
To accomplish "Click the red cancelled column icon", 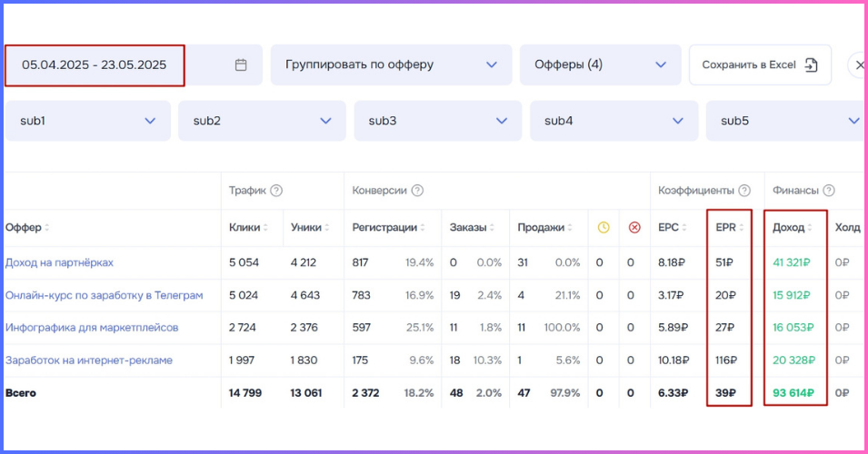I will click(x=634, y=227).
